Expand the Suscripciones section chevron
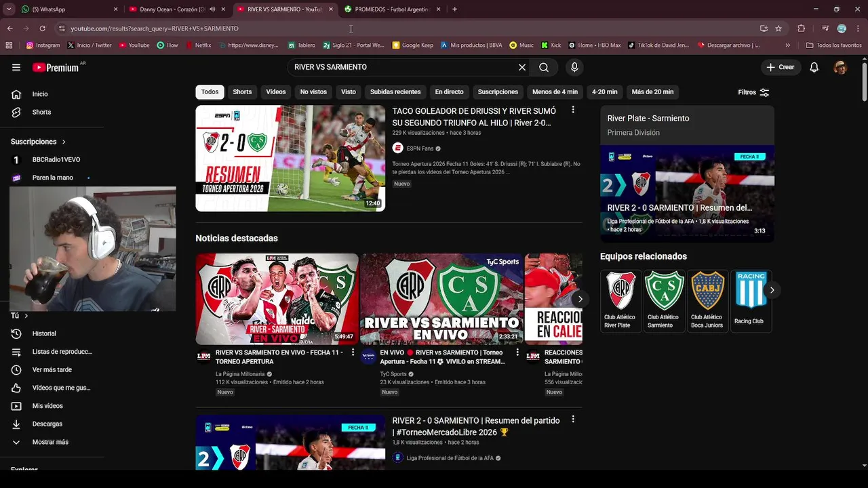The width and height of the screenshot is (868, 488). click(64, 142)
